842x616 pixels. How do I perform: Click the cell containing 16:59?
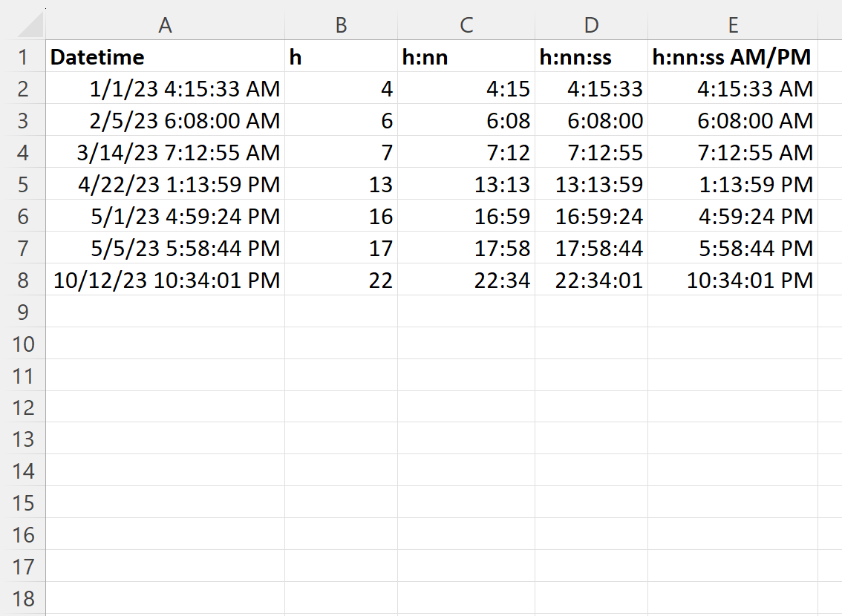tap(466, 216)
